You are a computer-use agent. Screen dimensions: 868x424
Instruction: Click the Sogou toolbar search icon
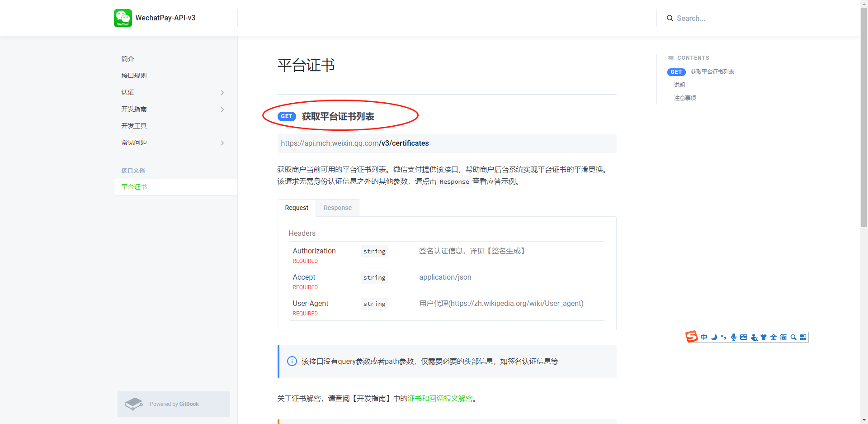point(793,337)
